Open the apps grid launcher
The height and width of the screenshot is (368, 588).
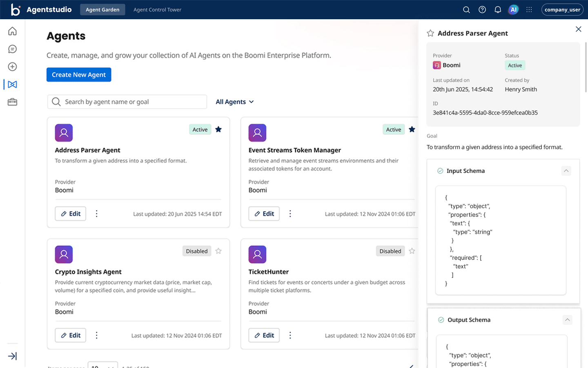[529, 10]
